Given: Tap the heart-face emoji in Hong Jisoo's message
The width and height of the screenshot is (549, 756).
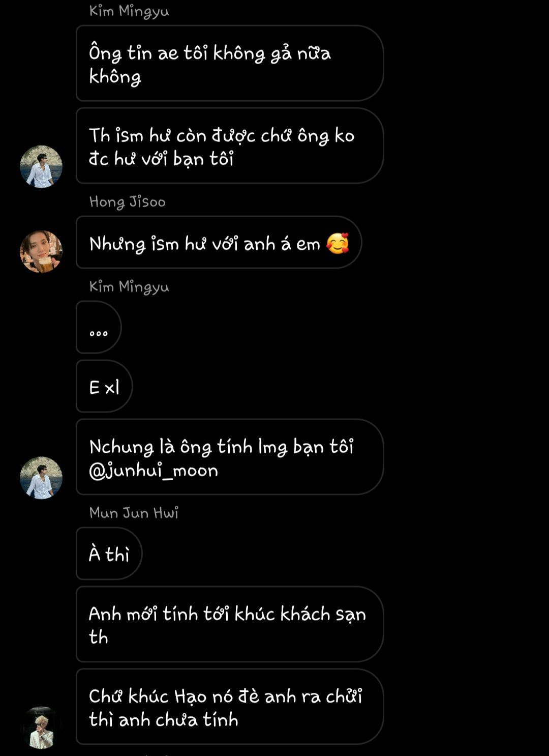Looking at the screenshot, I should (x=338, y=243).
